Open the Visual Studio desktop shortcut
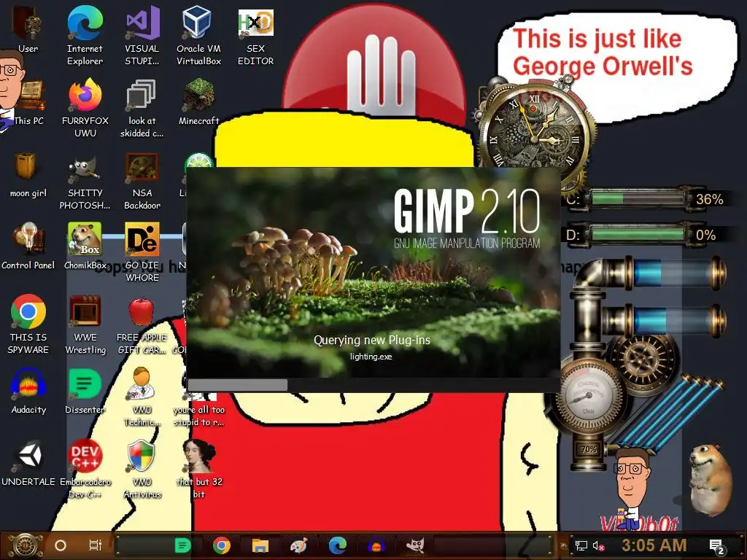Image resolution: width=747 pixels, height=560 pixels. [142, 36]
